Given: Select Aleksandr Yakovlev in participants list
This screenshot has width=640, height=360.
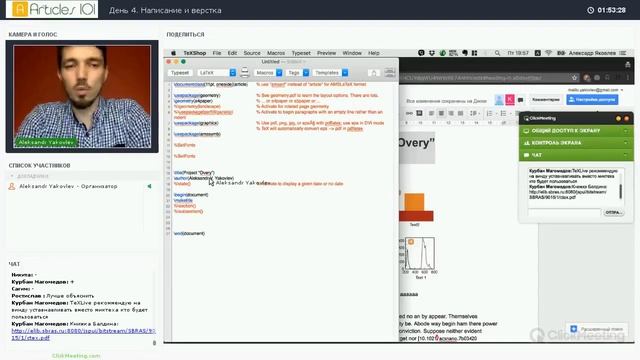Looking at the screenshot, I should click(x=68, y=186).
